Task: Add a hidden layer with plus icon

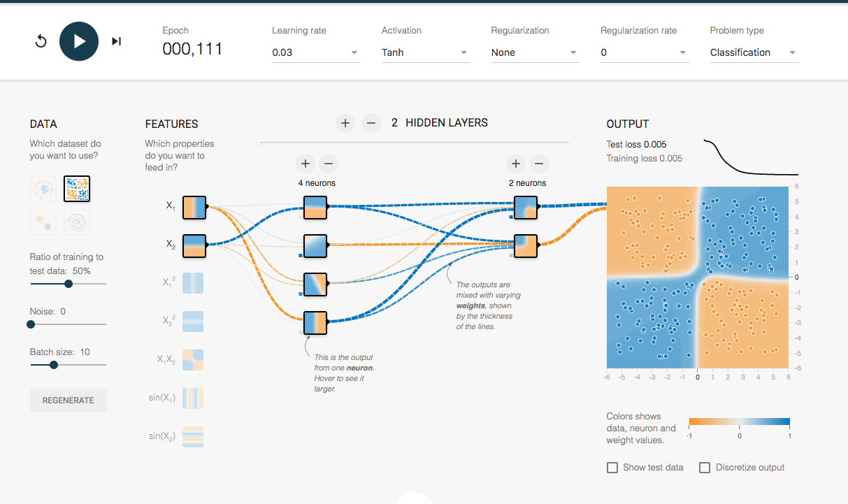Action: (x=345, y=123)
